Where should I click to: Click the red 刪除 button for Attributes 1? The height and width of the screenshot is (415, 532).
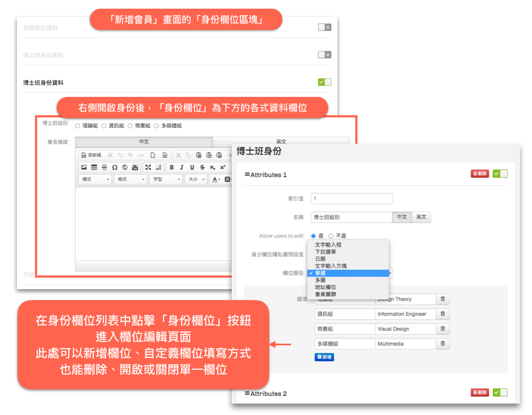click(480, 174)
